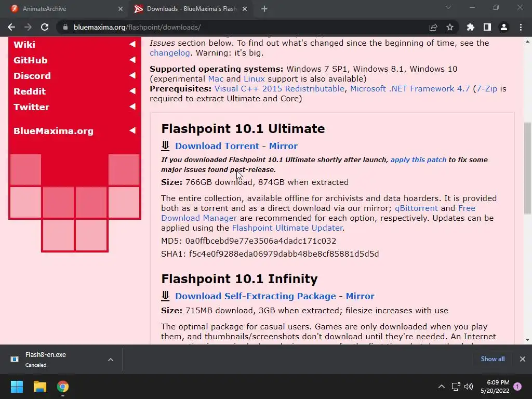Click the arrow beside Twitter

pyautogui.click(x=132, y=107)
